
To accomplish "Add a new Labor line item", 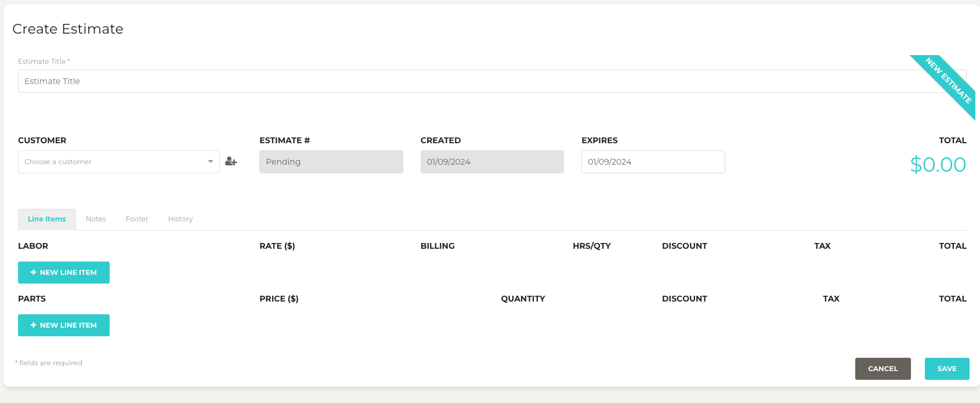I will click(64, 273).
